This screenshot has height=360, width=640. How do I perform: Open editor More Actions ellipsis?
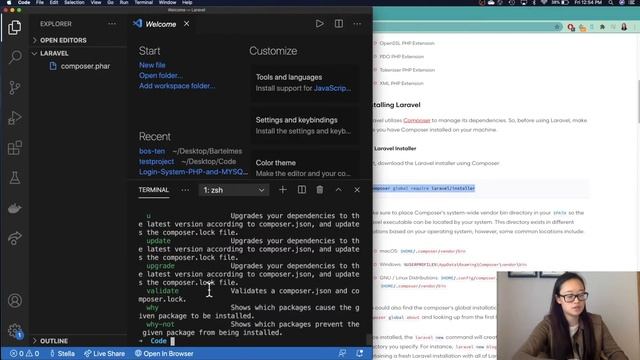[357, 24]
